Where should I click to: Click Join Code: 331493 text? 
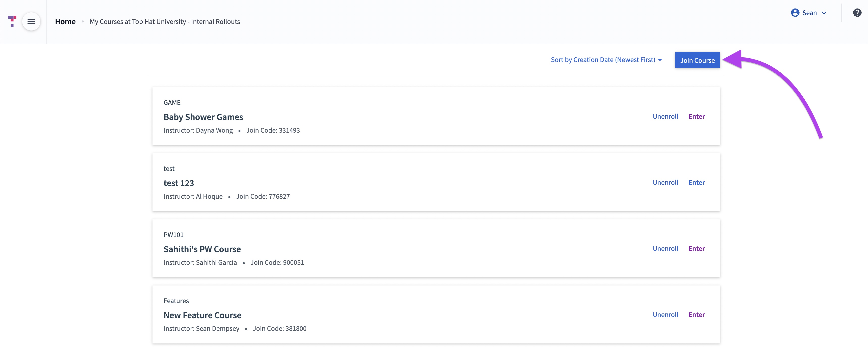click(x=273, y=130)
